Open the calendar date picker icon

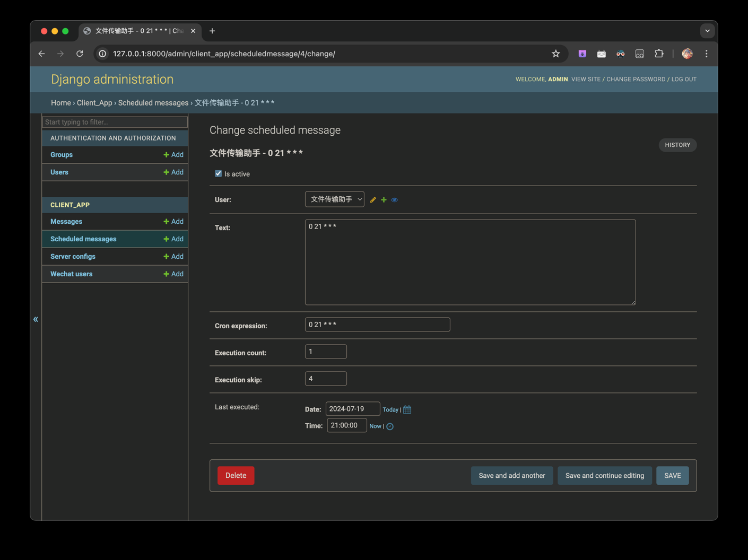click(407, 409)
